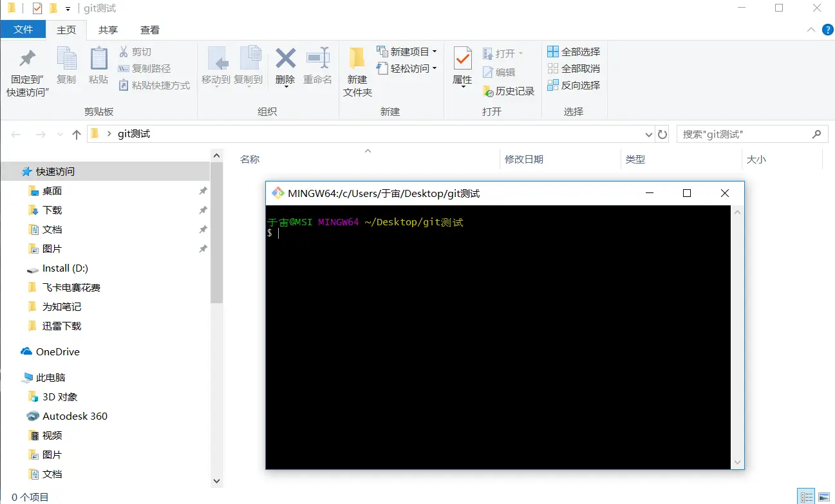Choose Copy path in the clipboard group

144,68
